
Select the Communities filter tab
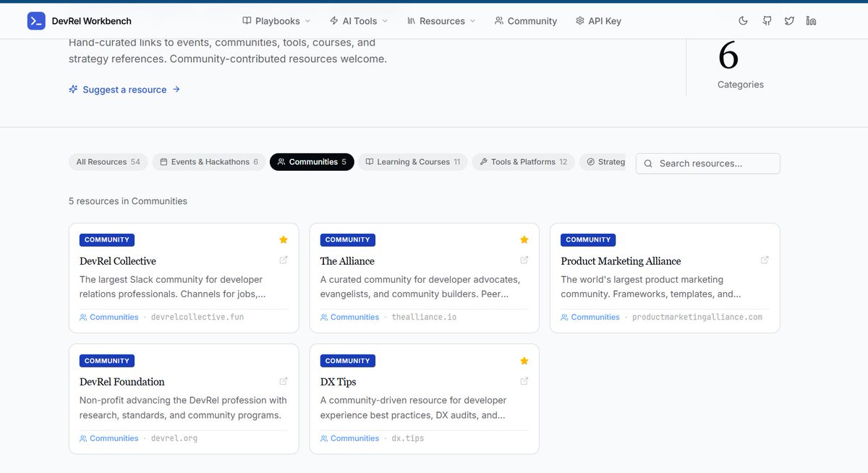pos(312,162)
